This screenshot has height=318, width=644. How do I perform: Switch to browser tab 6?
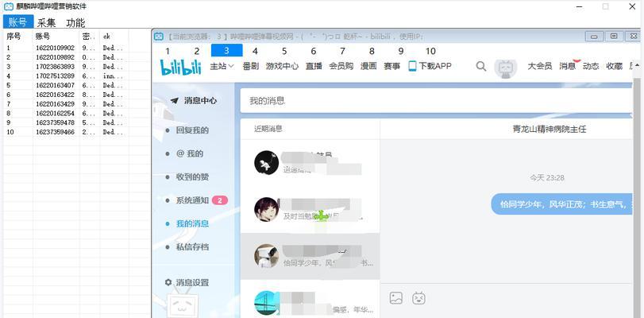[x=314, y=51]
